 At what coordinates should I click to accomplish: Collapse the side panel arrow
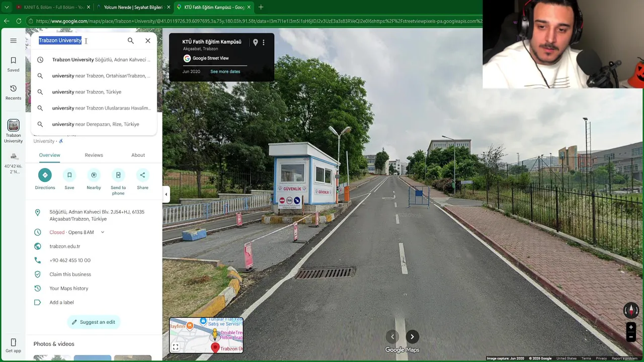(x=166, y=194)
